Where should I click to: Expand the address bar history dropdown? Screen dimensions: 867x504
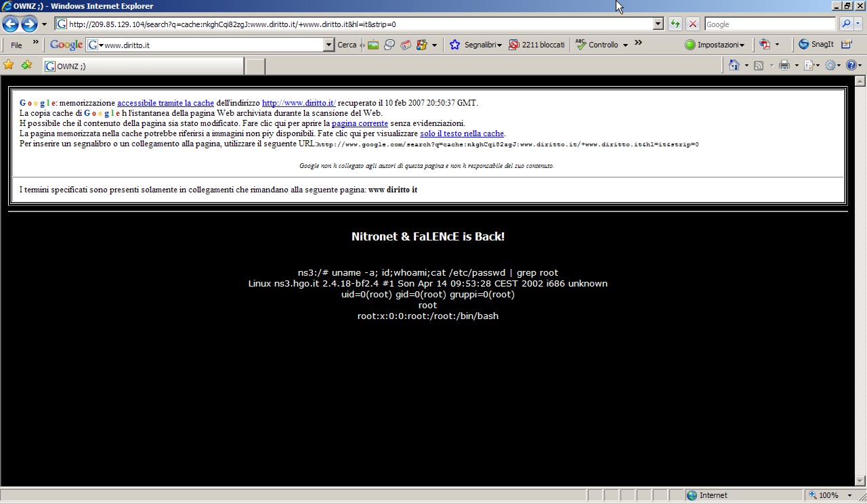[658, 24]
